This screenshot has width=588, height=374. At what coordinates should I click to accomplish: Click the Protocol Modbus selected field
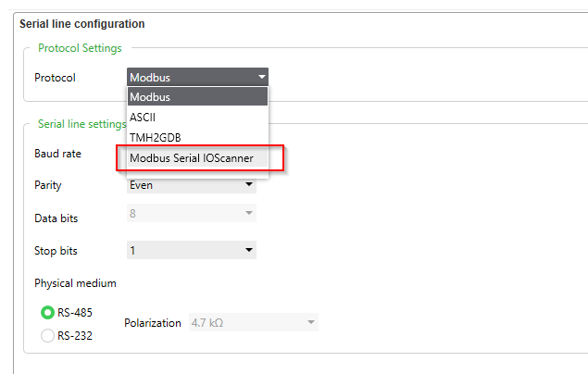pos(197,77)
